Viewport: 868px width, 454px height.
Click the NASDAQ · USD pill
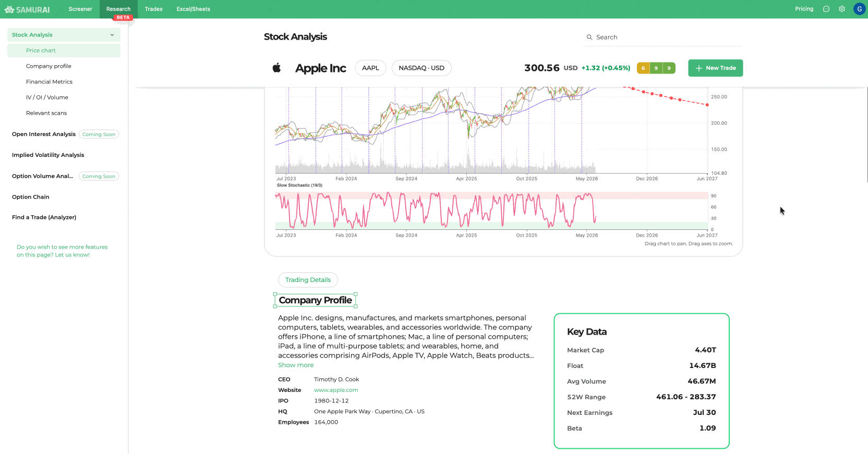(x=421, y=68)
